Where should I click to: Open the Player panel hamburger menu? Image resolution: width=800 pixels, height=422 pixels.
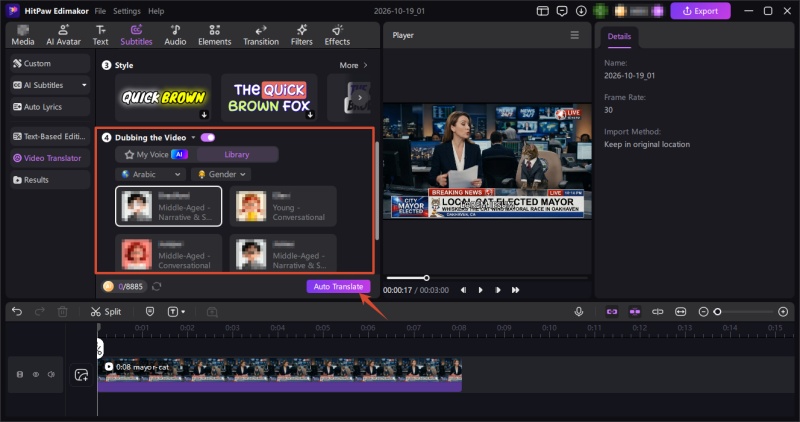click(574, 35)
